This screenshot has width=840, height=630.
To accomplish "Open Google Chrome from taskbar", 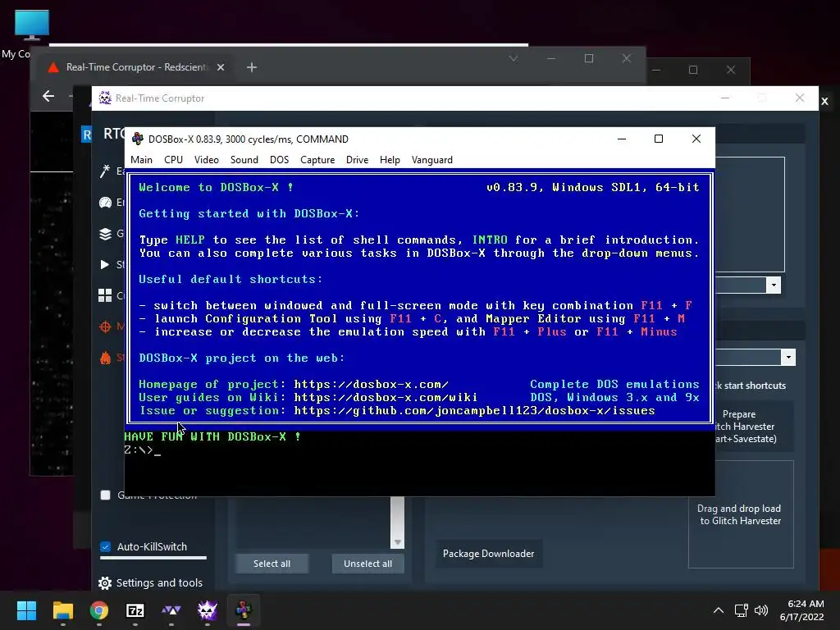I will coord(99,610).
